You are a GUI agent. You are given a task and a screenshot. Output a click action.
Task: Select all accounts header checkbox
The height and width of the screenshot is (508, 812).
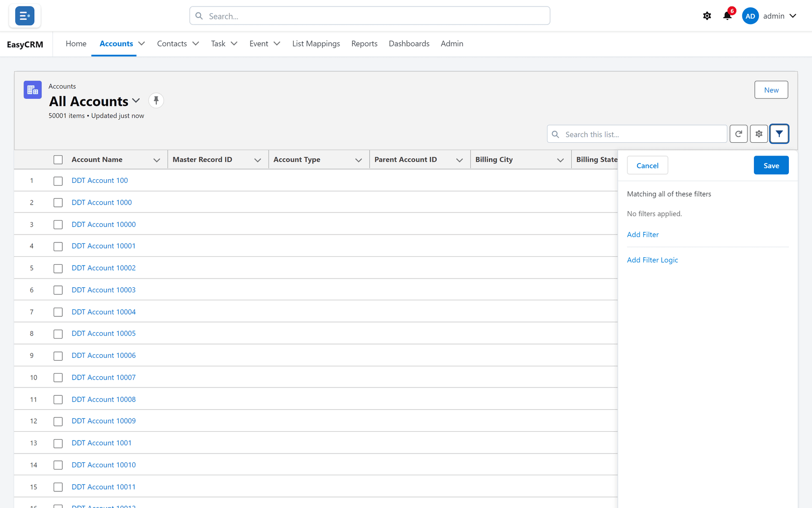coord(58,160)
